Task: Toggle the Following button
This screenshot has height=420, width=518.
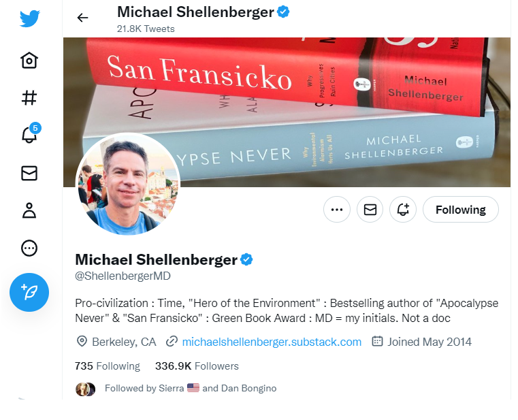Action: (461, 210)
